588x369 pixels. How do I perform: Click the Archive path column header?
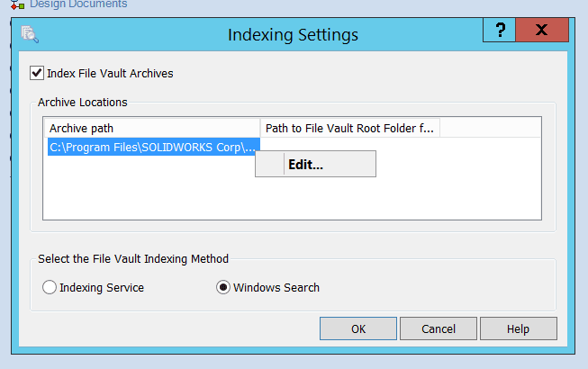pos(152,128)
